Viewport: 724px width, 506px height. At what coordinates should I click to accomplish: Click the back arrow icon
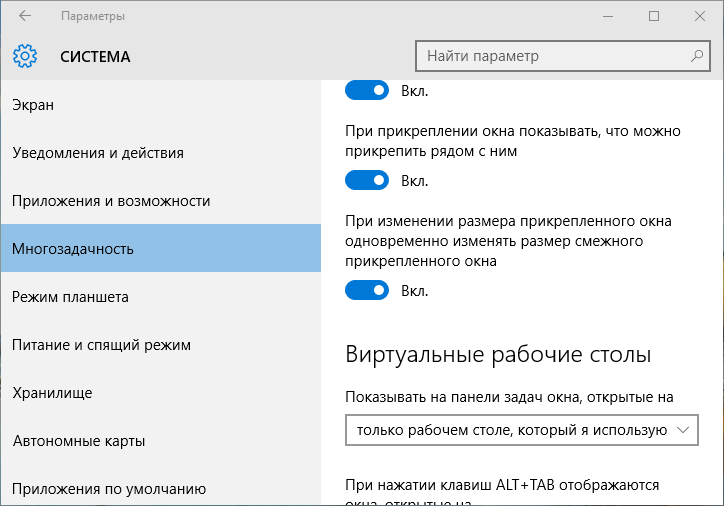coord(25,16)
